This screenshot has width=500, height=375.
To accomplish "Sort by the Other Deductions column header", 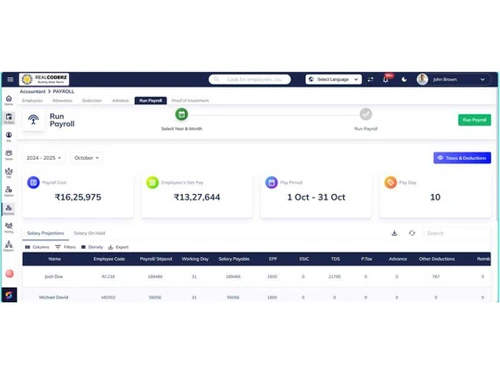I will pos(437,259).
